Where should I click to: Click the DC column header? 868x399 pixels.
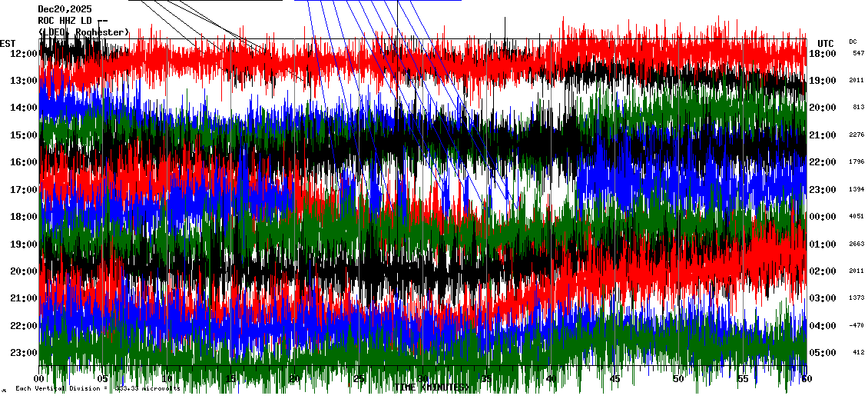point(853,42)
